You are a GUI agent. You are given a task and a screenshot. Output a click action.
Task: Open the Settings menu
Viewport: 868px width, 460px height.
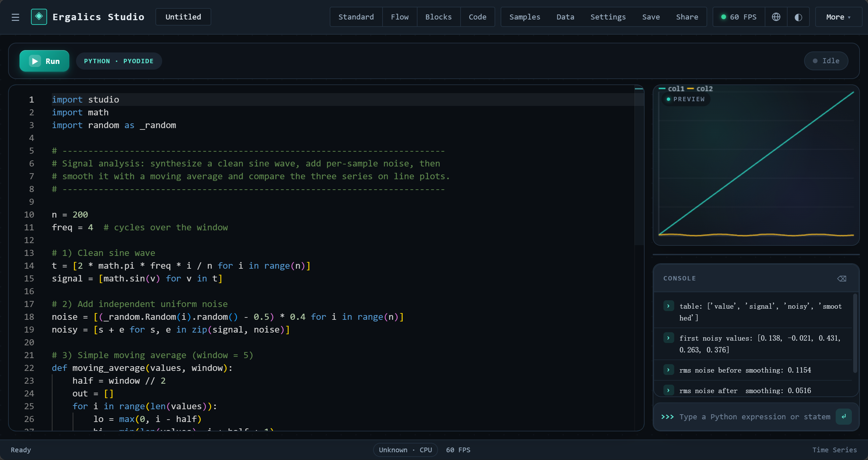tap(608, 17)
